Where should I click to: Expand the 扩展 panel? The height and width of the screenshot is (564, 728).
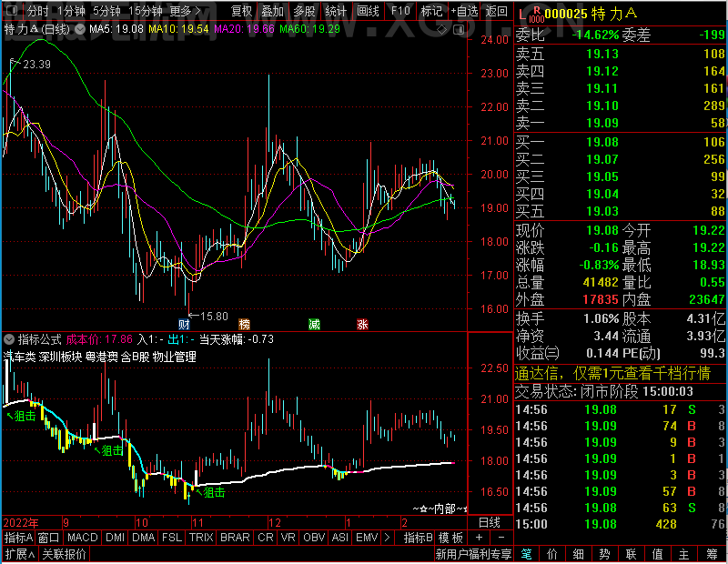click(20, 554)
